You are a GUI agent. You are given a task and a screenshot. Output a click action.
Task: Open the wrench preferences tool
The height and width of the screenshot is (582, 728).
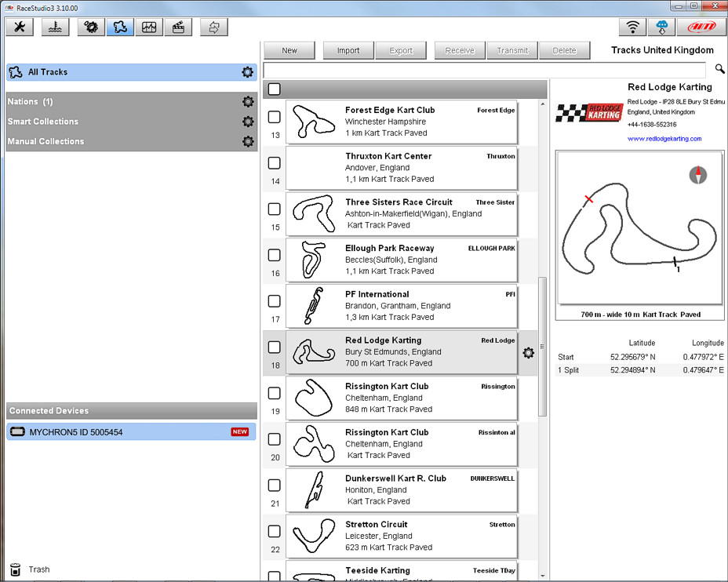(x=20, y=27)
